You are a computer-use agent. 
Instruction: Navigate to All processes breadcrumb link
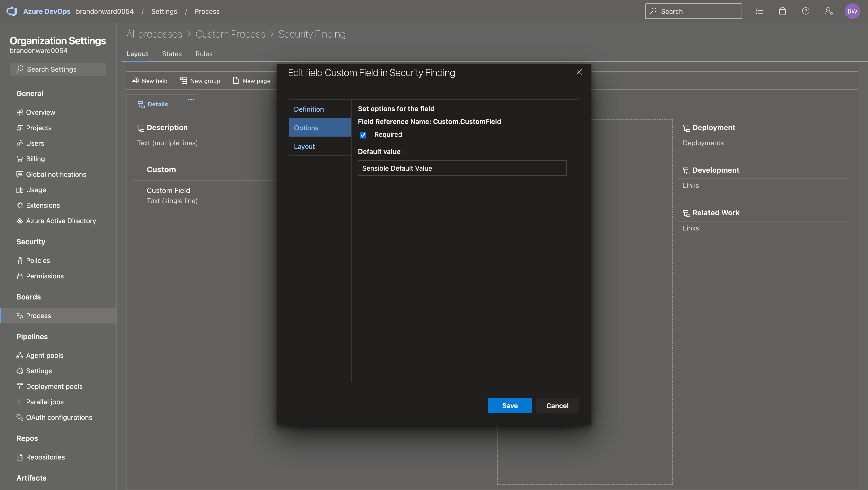tap(154, 34)
